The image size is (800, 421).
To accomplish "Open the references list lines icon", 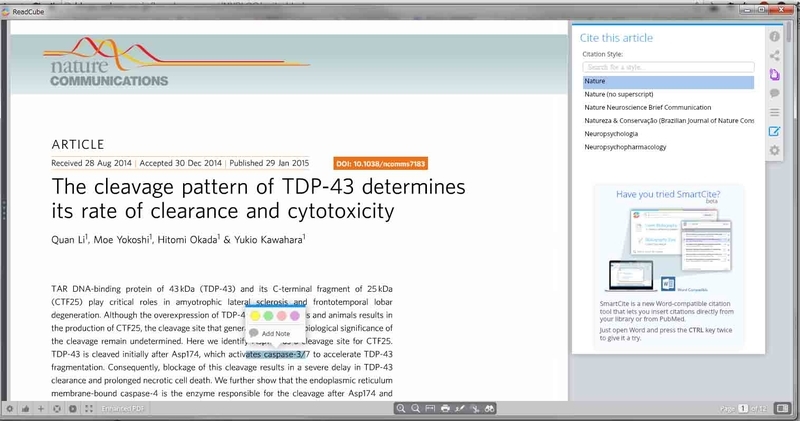I will [774, 112].
